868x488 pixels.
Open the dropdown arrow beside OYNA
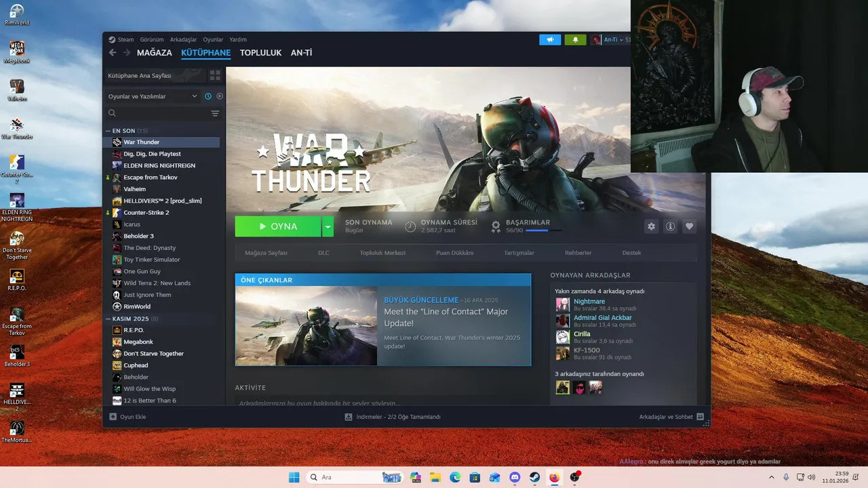coord(328,226)
